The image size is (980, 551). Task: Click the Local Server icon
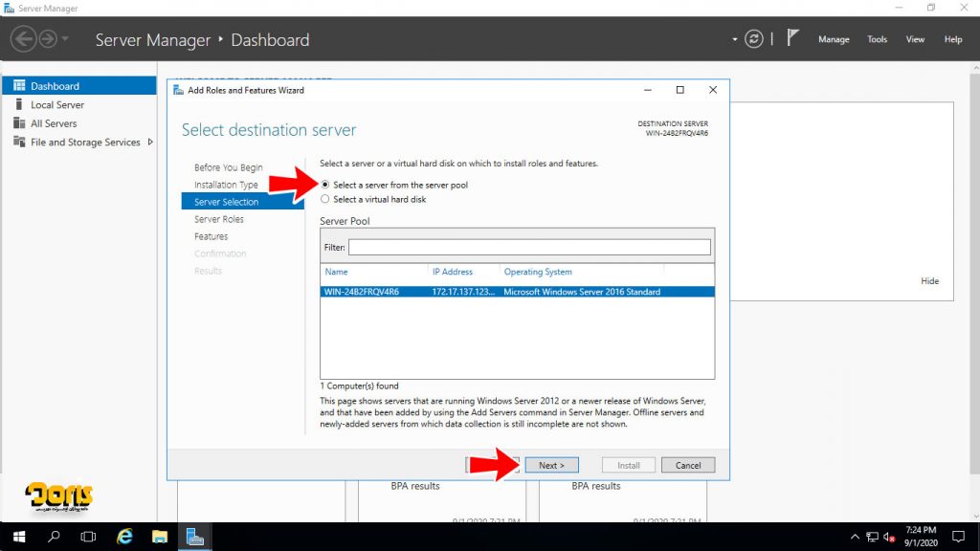coord(19,104)
